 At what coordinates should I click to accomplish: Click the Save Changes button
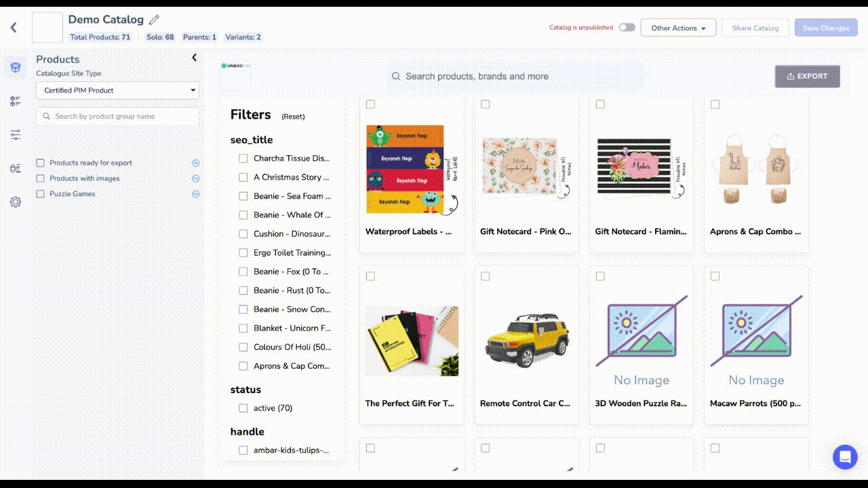click(x=826, y=28)
